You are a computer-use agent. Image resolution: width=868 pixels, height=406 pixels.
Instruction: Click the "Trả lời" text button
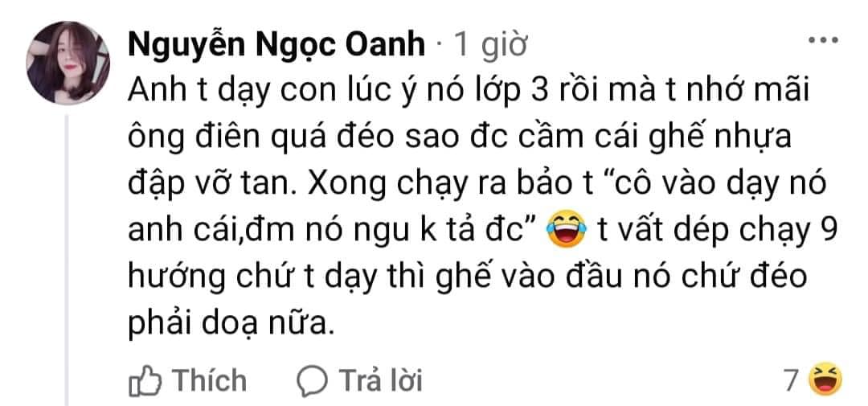pyautogui.click(x=381, y=380)
